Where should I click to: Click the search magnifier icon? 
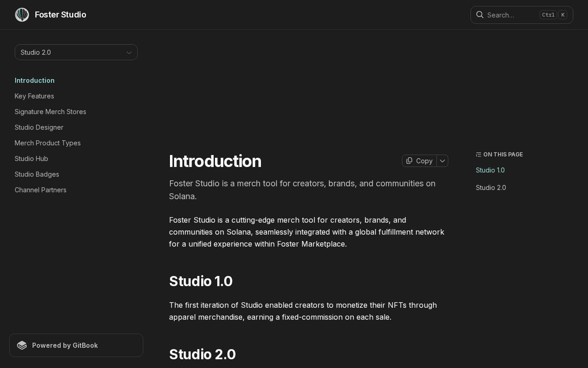480,15
